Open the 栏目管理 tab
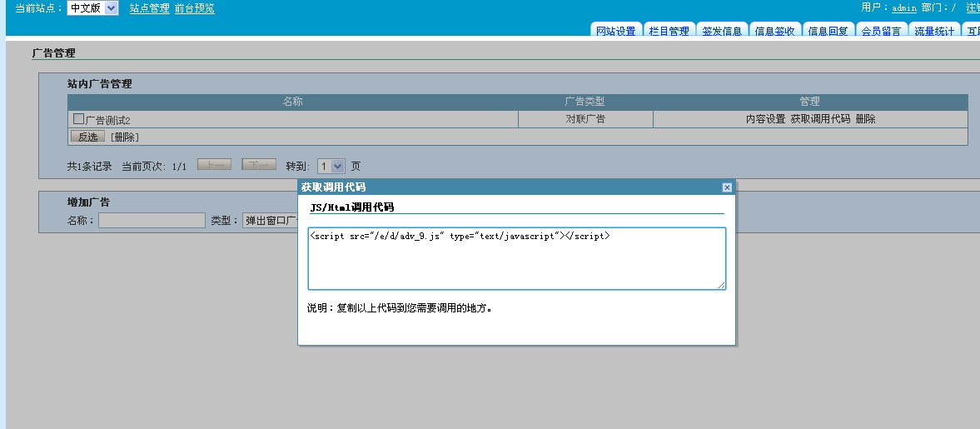The image size is (980, 429). [669, 31]
